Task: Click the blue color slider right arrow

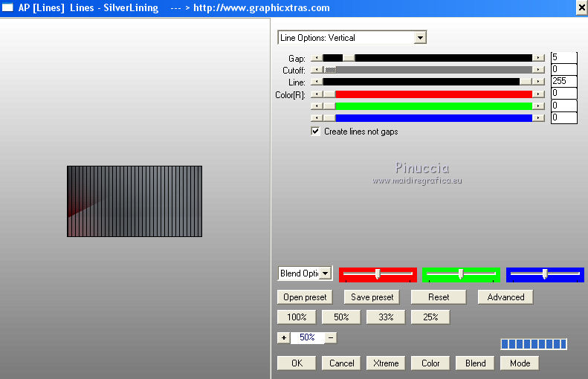Action: pyautogui.click(x=538, y=118)
